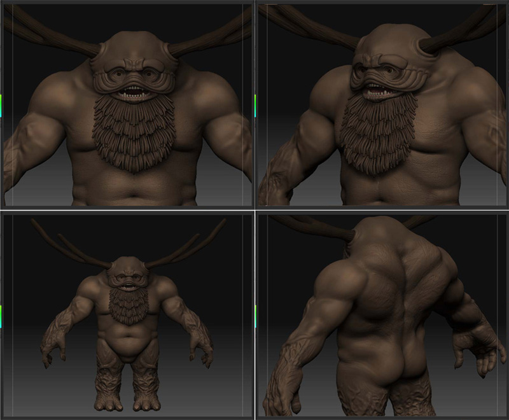Select the three-quarter angled creature view
The image size is (509, 420).
[x=382, y=104]
